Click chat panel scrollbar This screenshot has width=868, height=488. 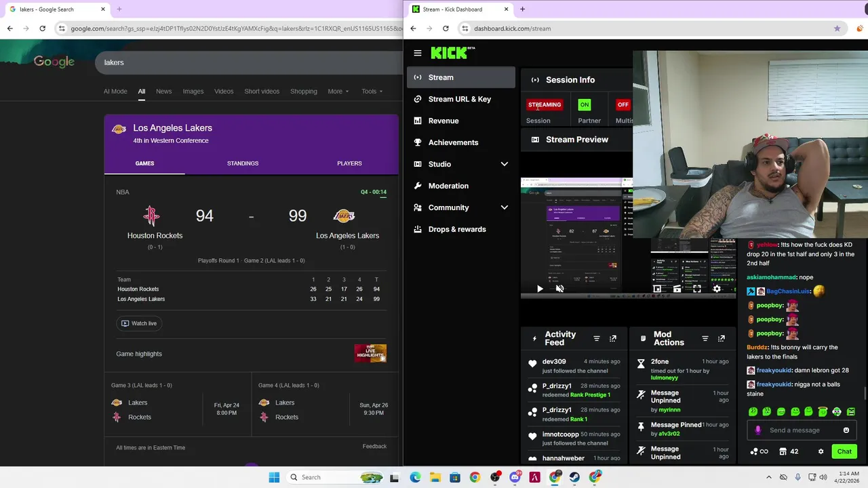pos(866,393)
